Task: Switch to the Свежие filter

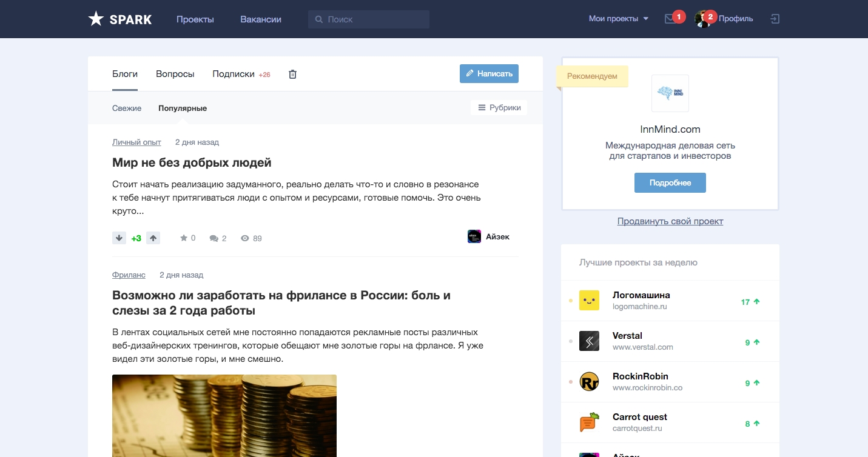Action: pyautogui.click(x=127, y=108)
